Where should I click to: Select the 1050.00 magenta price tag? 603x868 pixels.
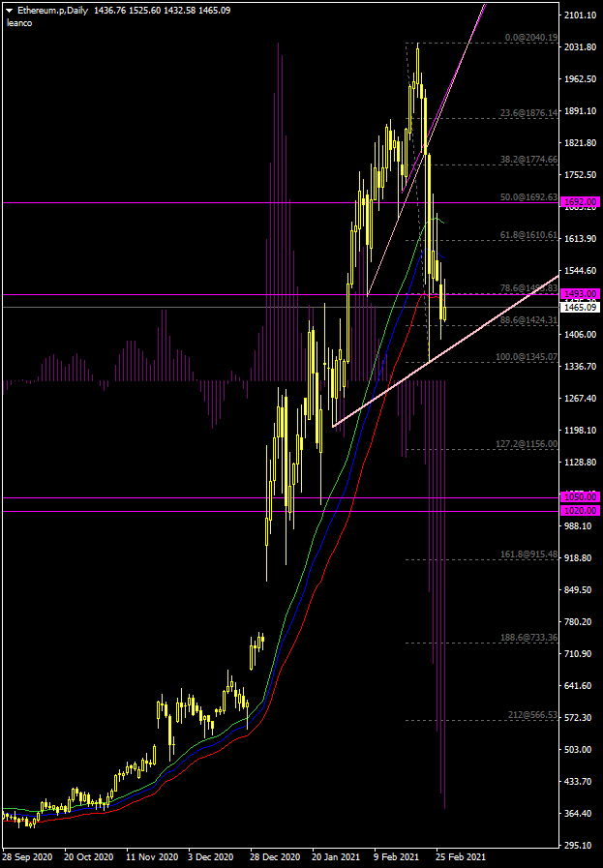(x=581, y=497)
